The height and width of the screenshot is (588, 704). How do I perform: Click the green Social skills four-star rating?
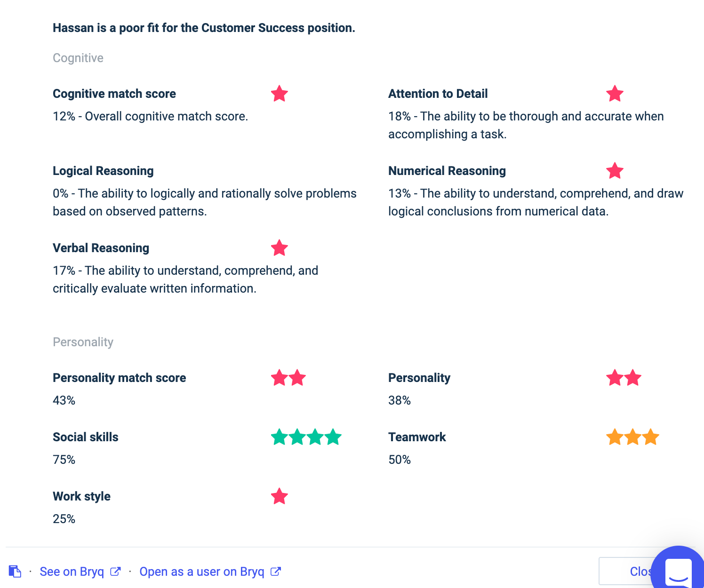point(306,437)
